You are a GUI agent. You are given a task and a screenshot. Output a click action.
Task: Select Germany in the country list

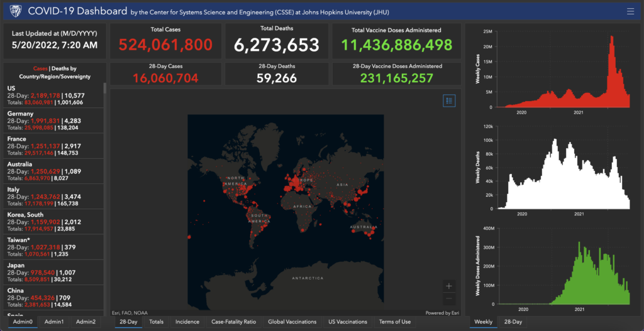[53, 120]
